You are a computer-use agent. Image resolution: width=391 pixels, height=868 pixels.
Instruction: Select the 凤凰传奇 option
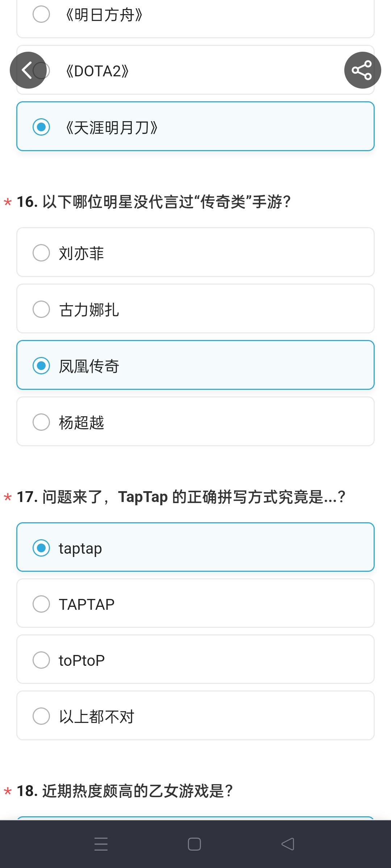tap(195, 365)
